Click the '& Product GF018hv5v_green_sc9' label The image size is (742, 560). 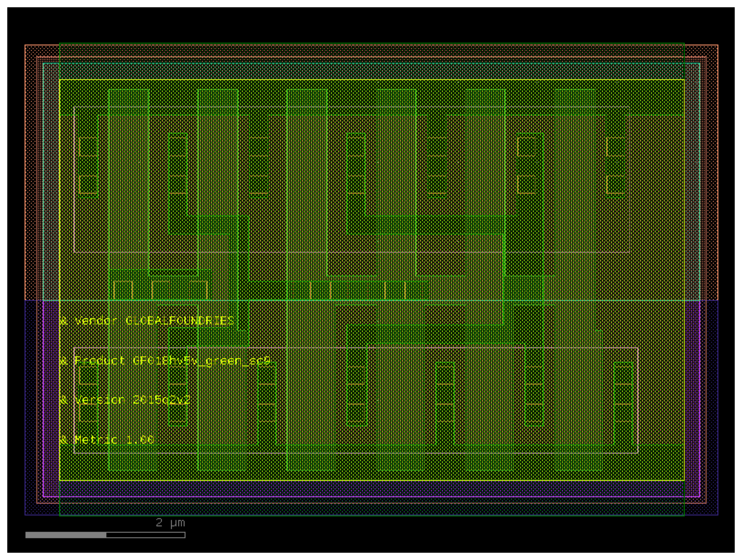[165, 361]
